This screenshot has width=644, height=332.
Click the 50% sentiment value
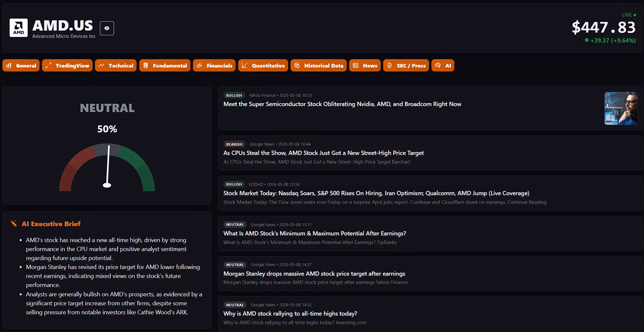coord(107,129)
